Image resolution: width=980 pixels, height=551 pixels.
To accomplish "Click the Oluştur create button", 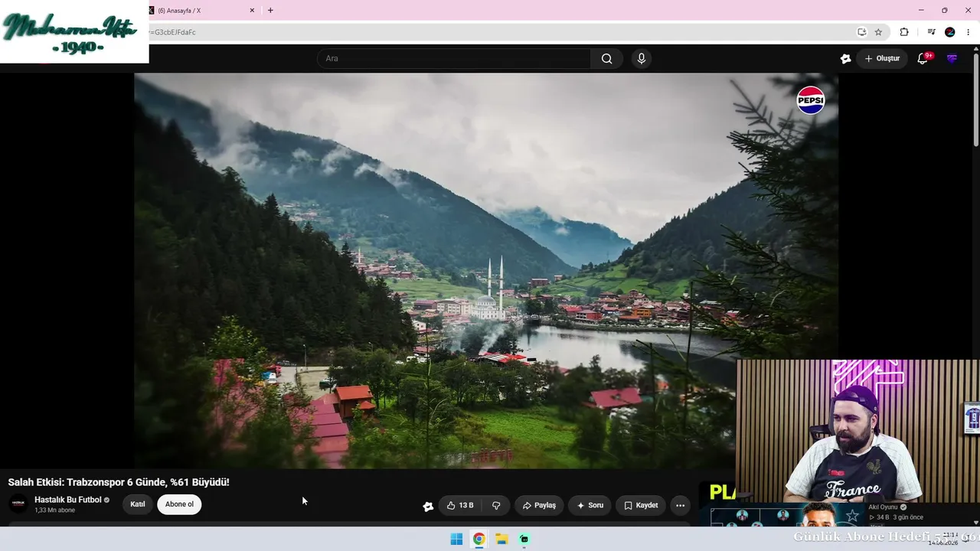I will [x=882, y=58].
